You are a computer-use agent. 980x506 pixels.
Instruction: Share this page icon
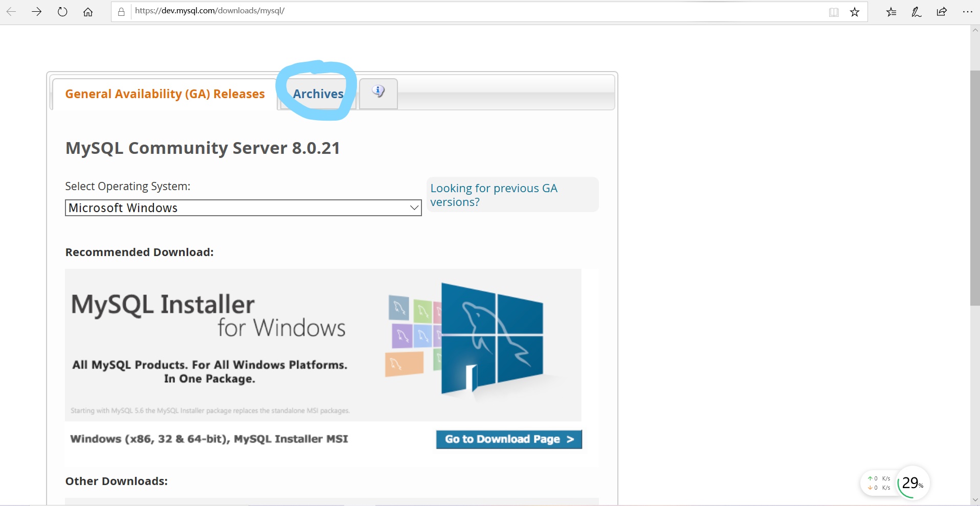click(942, 12)
